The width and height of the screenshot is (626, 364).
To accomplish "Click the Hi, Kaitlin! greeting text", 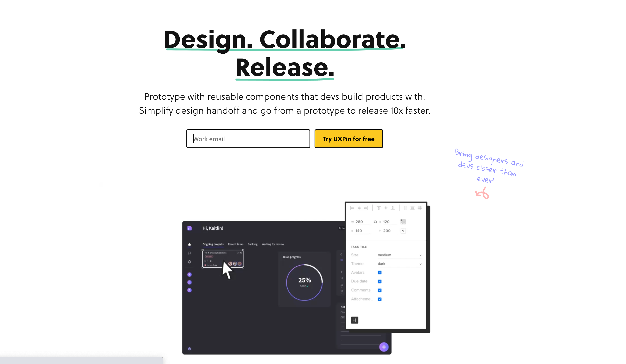I will click(x=213, y=228).
